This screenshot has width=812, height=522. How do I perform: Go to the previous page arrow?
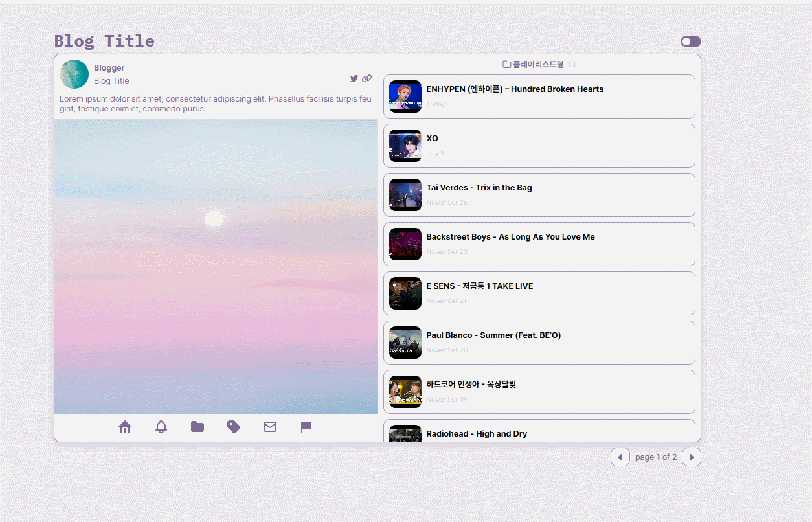620,457
